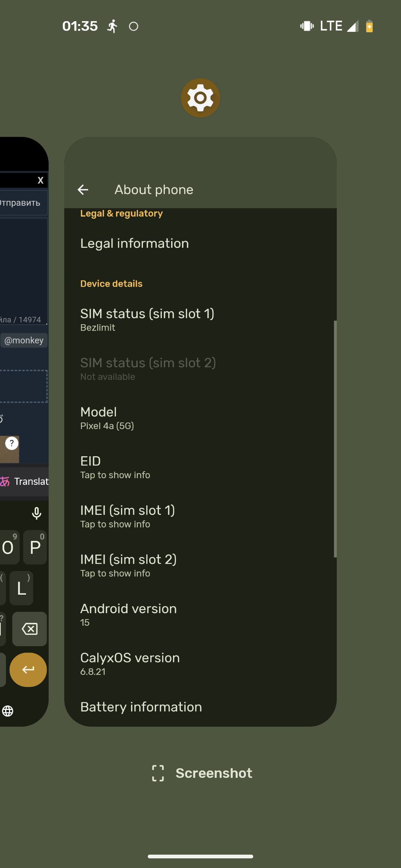
Task: Tap the orange Enter key in the left card
Action: click(x=28, y=670)
